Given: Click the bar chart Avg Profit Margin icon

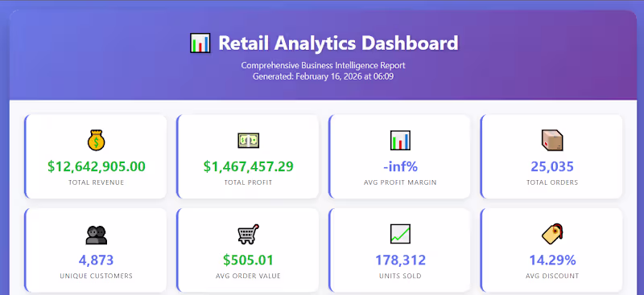Looking at the screenshot, I should coord(400,141).
